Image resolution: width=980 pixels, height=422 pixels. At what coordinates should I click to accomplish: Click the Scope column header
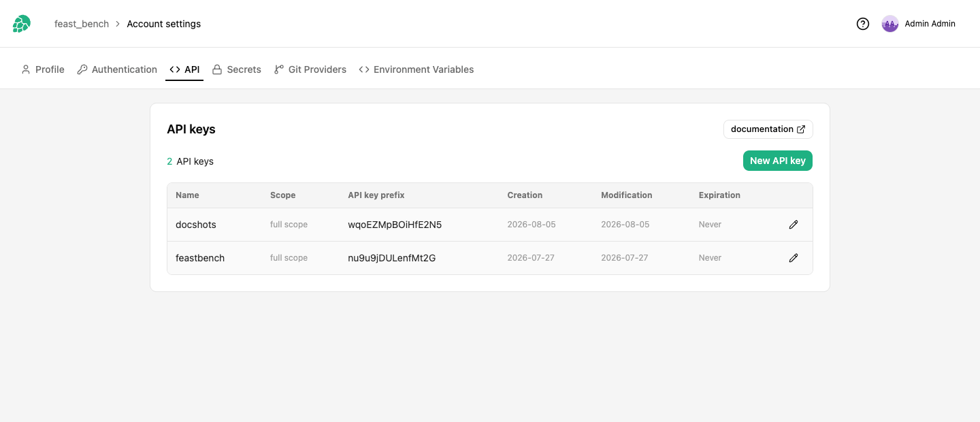(x=283, y=195)
